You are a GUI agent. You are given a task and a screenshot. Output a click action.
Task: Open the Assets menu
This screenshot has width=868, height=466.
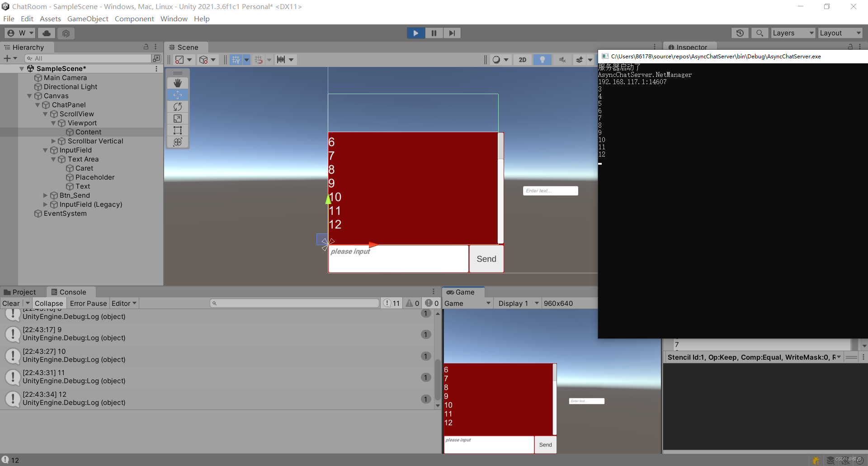[x=50, y=19]
